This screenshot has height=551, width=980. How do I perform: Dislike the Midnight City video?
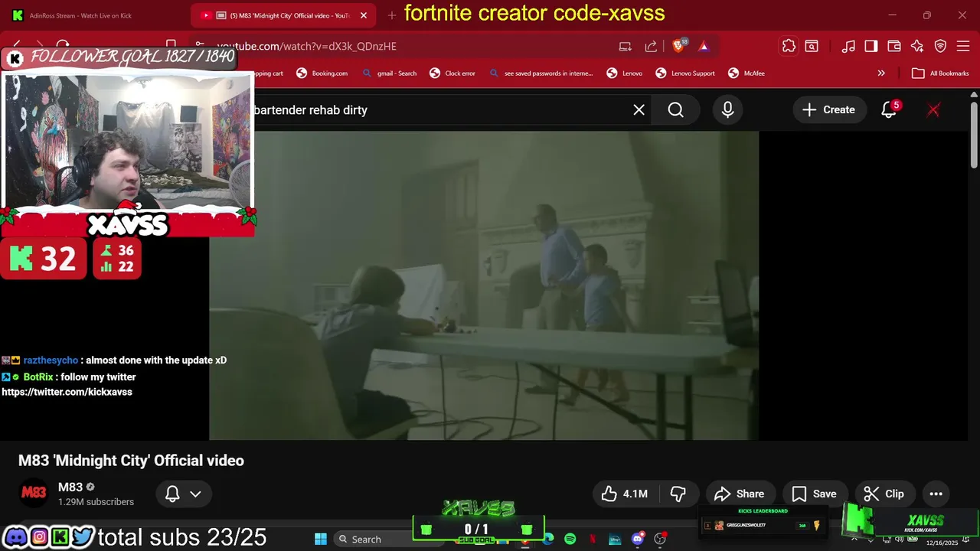[678, 494]
